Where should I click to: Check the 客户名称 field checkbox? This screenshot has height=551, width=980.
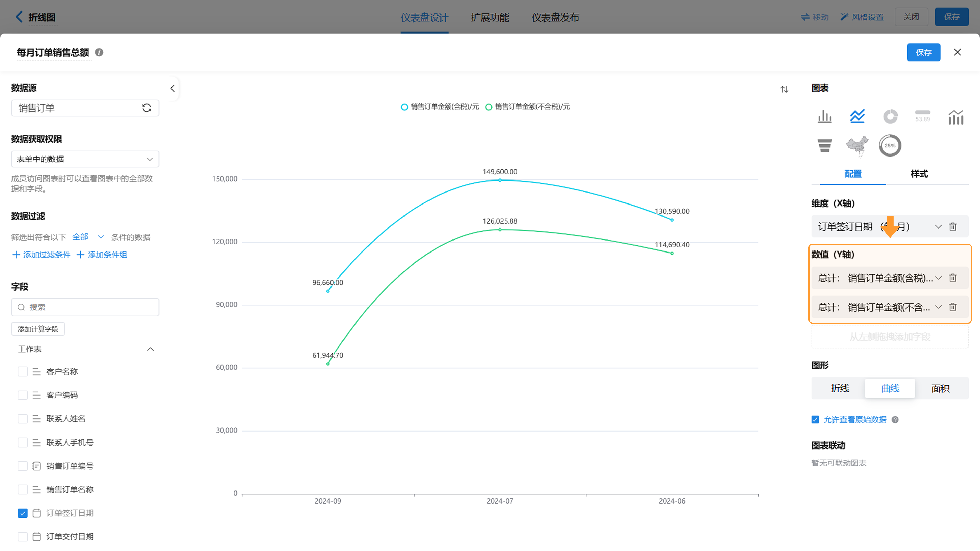tap(23, 372)
